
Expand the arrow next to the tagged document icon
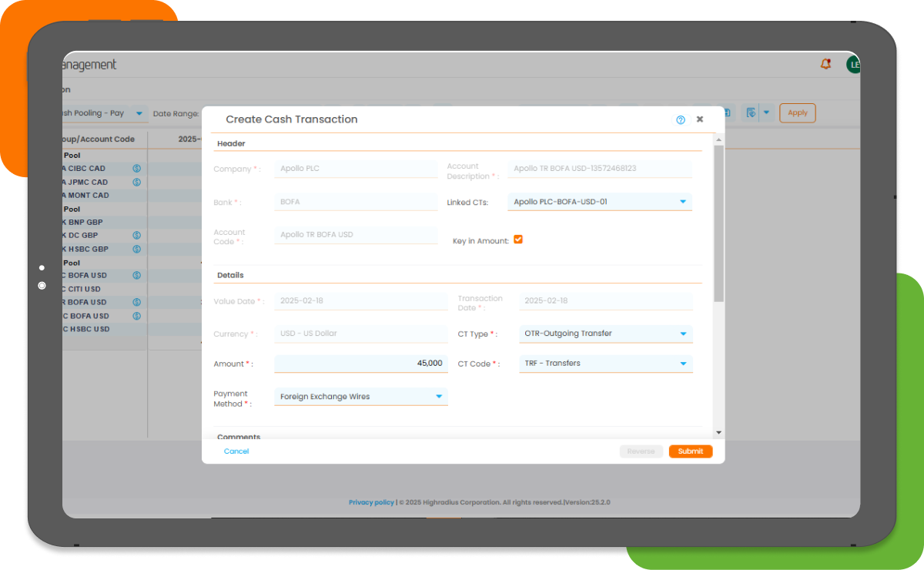[767, 113]
